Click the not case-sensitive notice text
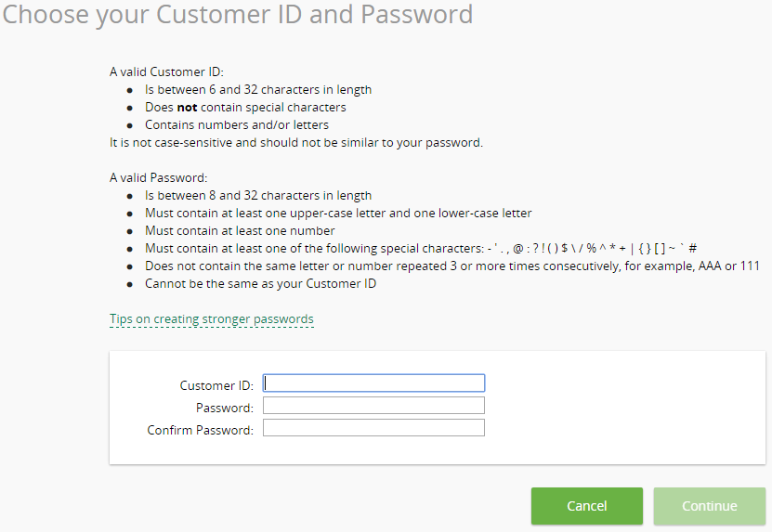Viewport: 772px width, 532px height. pos(296,143)
